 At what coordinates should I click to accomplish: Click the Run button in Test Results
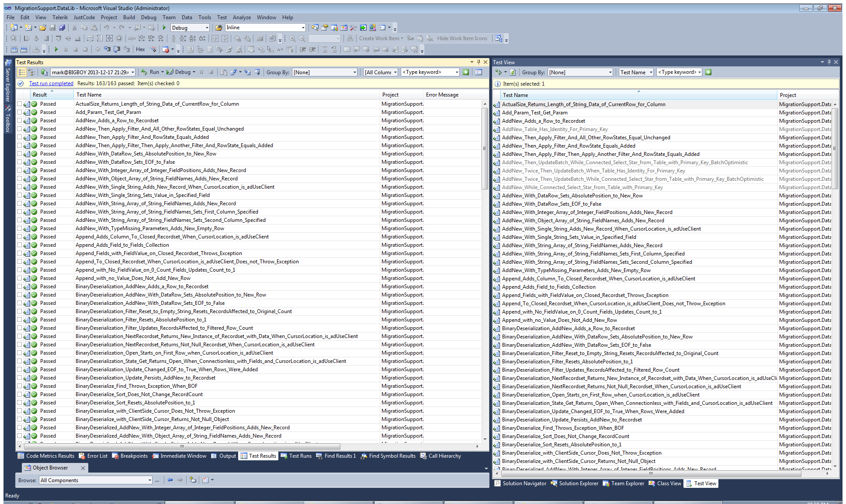click(x=154, y=72)
